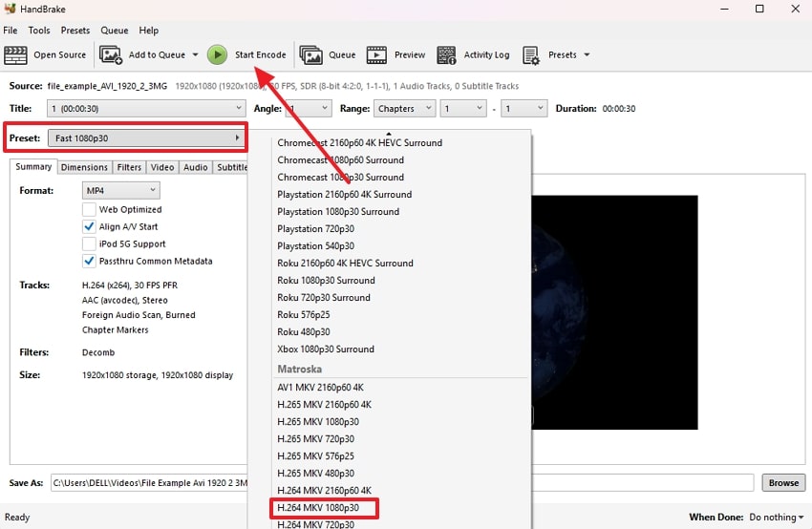Select H.264 MKV 2160p60 4K preset

[x=324, y=490]
